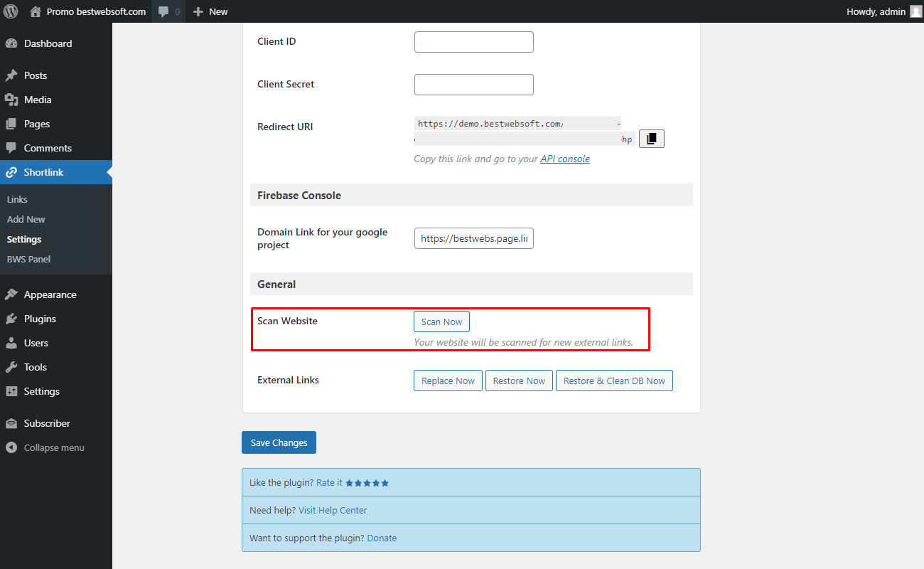Click the admin avatar icon

coord(915,11)
